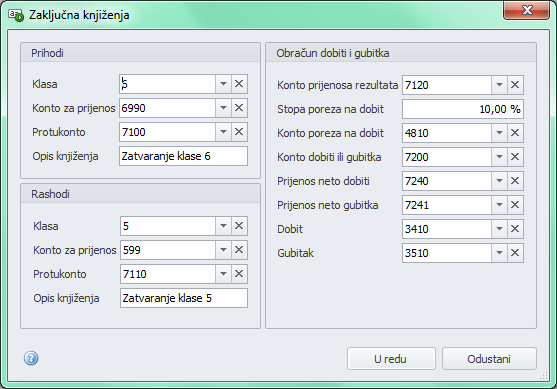Open Prijenos neto gubitka dropdown arrow
Screen dimensions: 557x389
point(499,205)
